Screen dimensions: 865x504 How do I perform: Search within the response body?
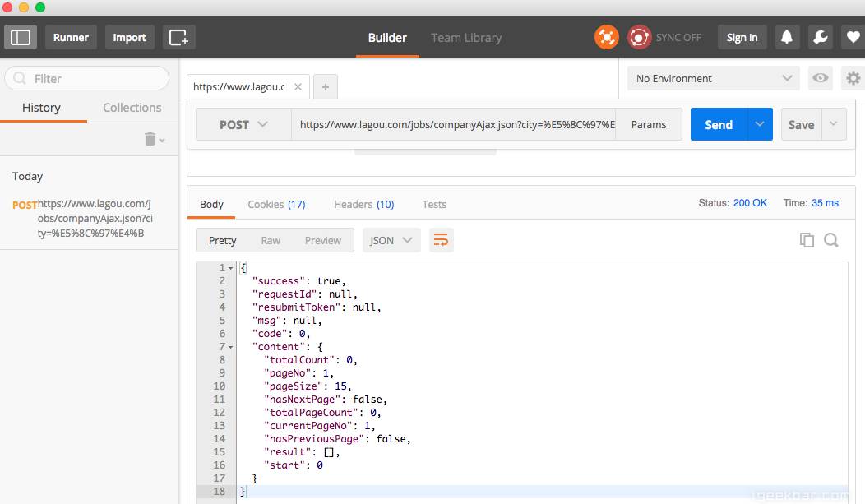tap(830, 240)
